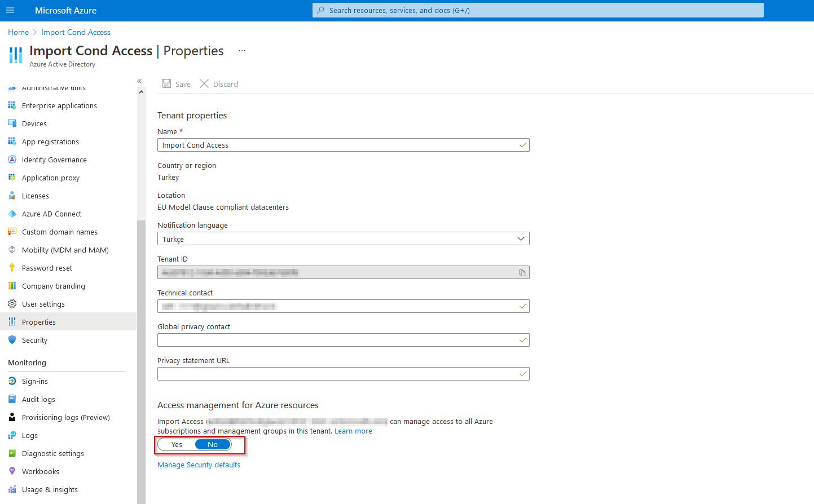Copy the Tenant ID to clipboard
Viewport: 814px width, 504px height.
[x=522, y=273]
